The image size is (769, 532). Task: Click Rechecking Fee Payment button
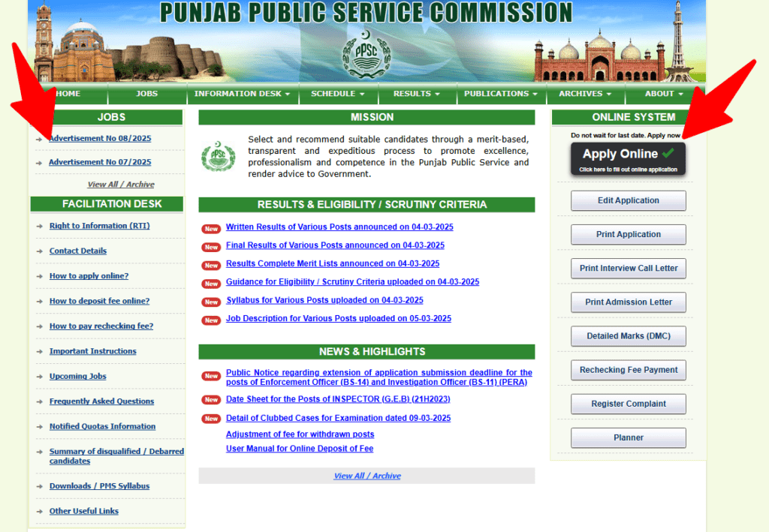629,370
